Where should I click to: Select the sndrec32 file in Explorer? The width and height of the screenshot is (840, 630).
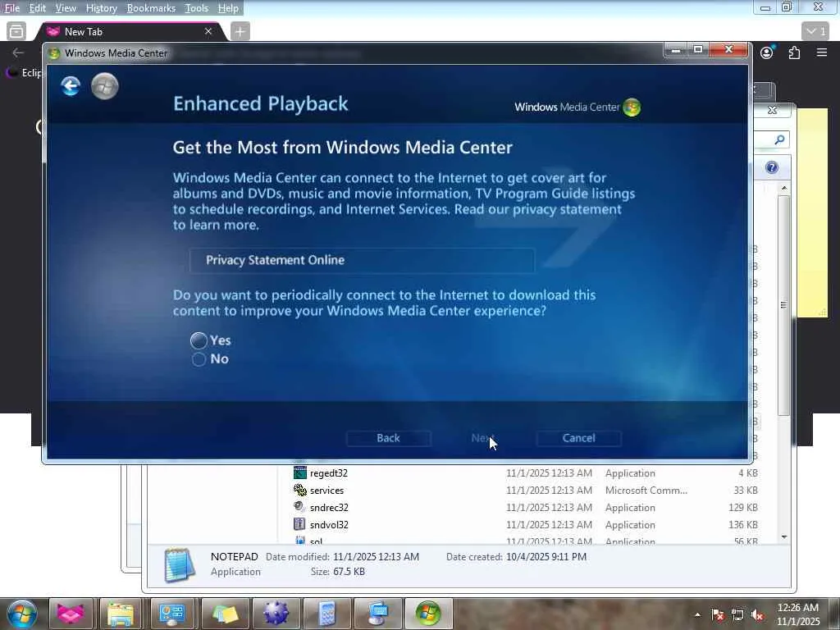coord(329,507)
